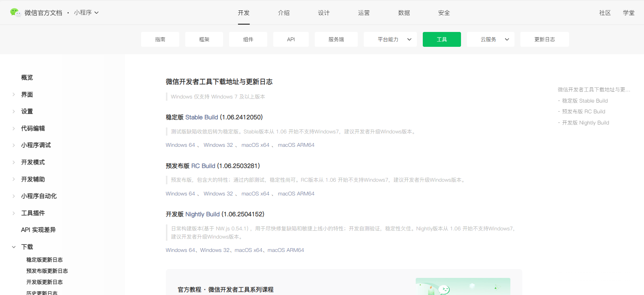Download Nightly Build macOS ARM64
This screenshot has height=295, width=644.
point(286,250)
